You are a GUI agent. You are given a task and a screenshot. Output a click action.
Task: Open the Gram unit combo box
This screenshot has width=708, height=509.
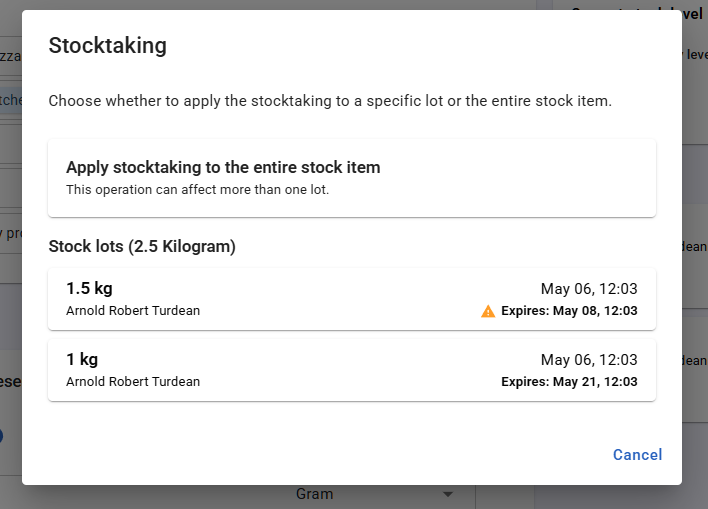(375, 494)
